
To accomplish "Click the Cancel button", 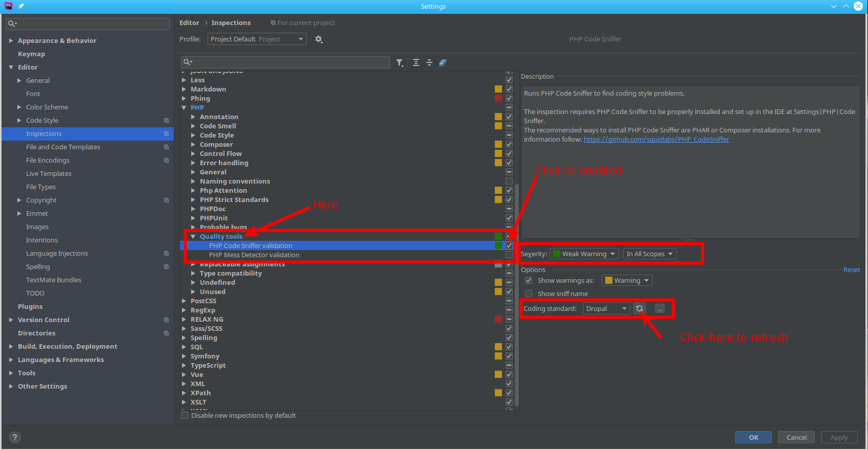I will pos(796,437).
